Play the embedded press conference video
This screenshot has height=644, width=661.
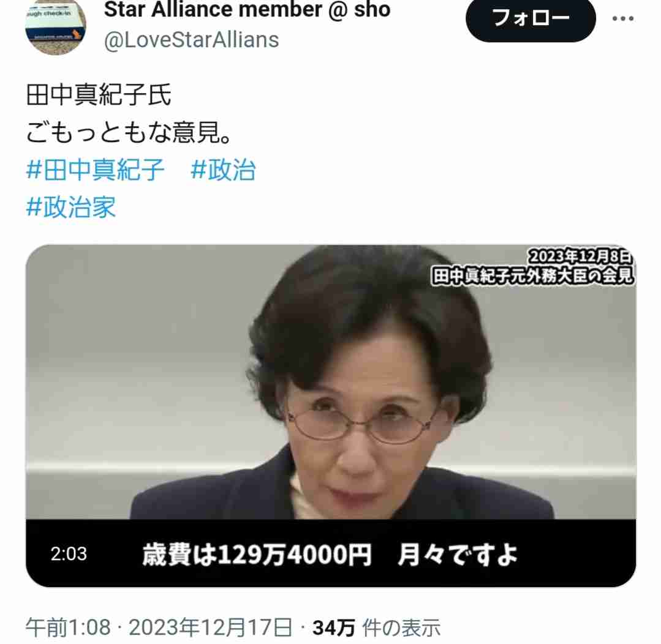click(x=331, y=415)
